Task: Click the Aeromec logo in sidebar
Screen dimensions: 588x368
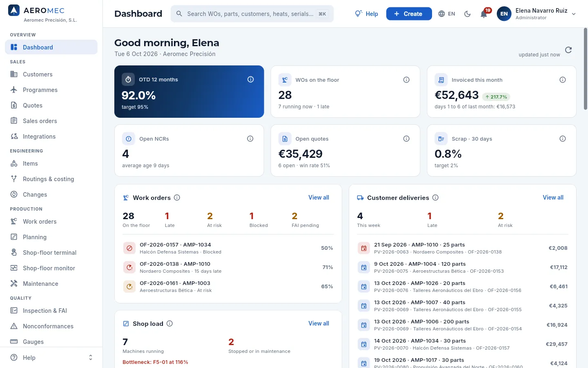Action: [14, 11]
